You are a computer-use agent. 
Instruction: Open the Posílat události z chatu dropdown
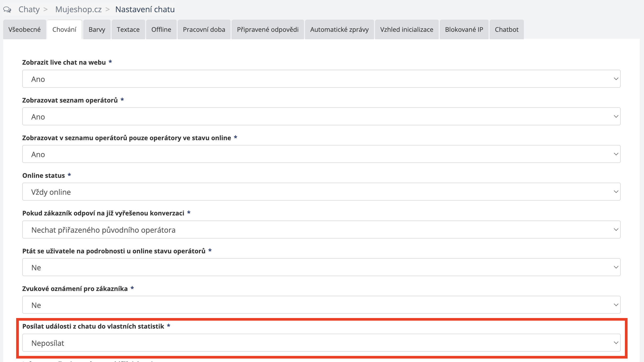321,343
